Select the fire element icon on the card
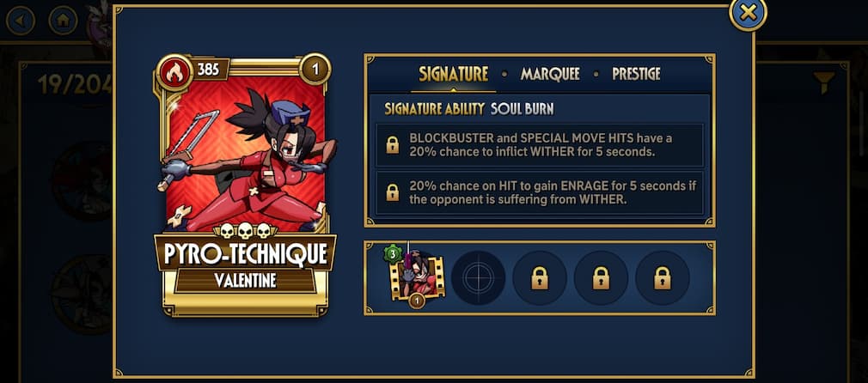The image size is (868, 383). click(174, 72)
